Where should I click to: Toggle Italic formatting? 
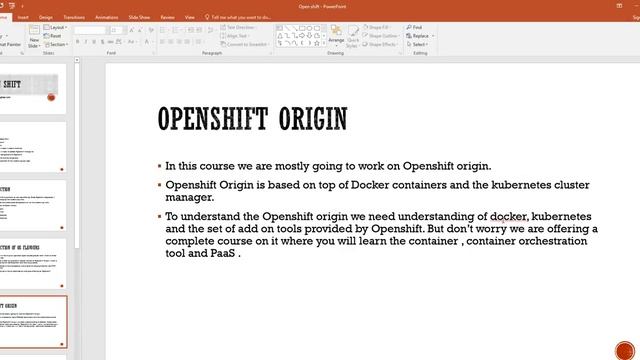click(x=86, y=42)
